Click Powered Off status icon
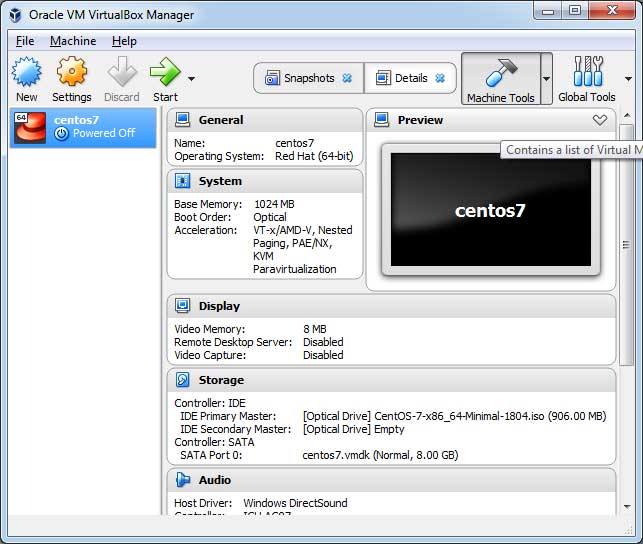 62,133
